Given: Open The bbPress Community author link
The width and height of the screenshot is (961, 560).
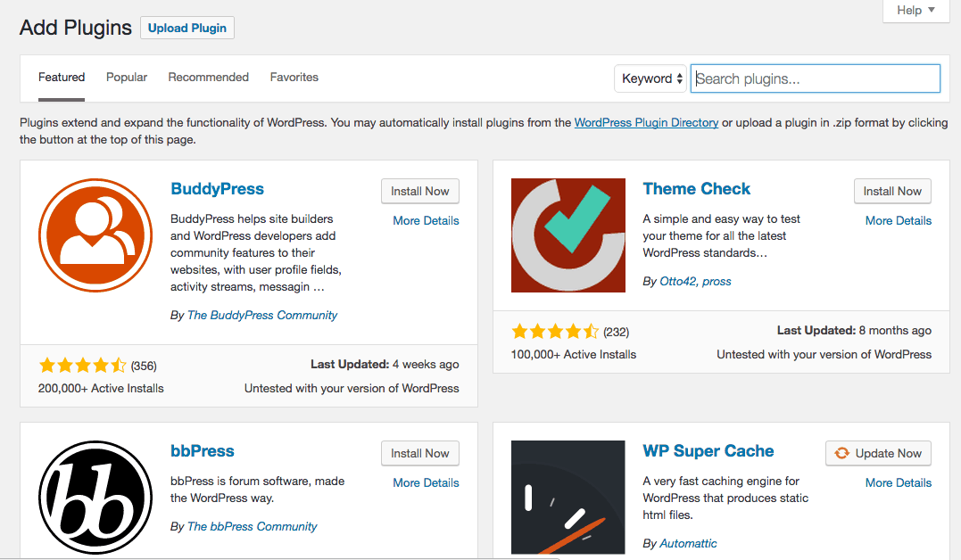Looking at the screenshot, I should tap(252, 526).
